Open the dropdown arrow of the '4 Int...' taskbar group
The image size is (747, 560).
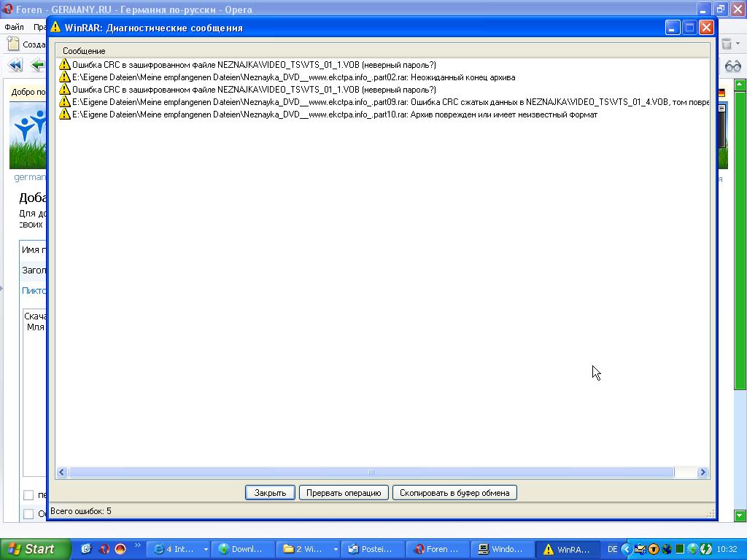[x=206, y=549]
